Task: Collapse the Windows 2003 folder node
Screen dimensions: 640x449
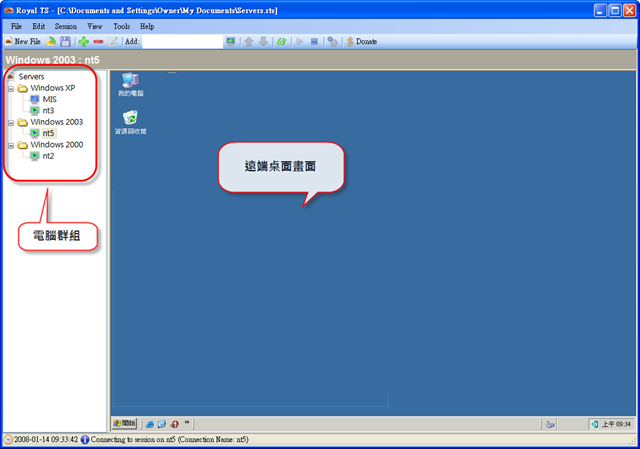Action: (x=10, y=122)
